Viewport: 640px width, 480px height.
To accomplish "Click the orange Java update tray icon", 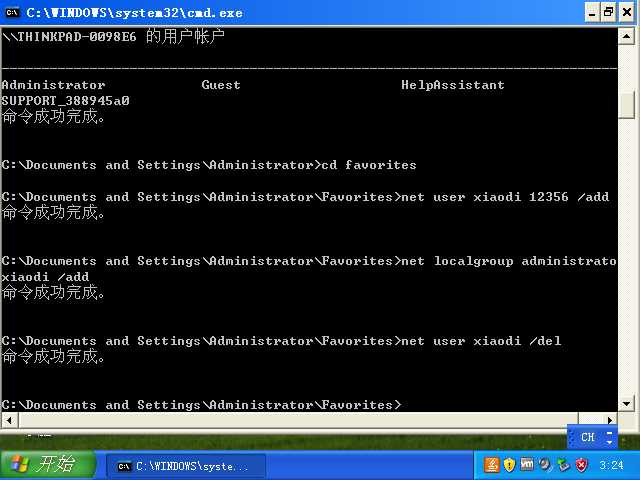I will 491,465.
